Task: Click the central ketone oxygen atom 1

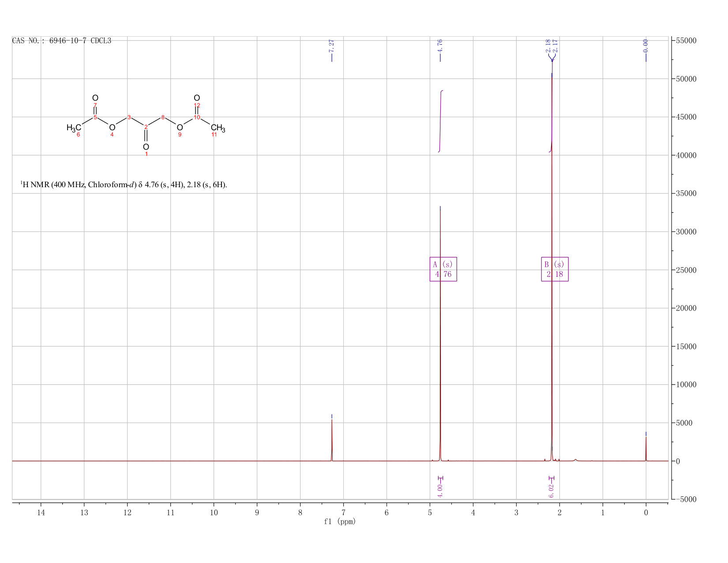Action: pos(146,147)
